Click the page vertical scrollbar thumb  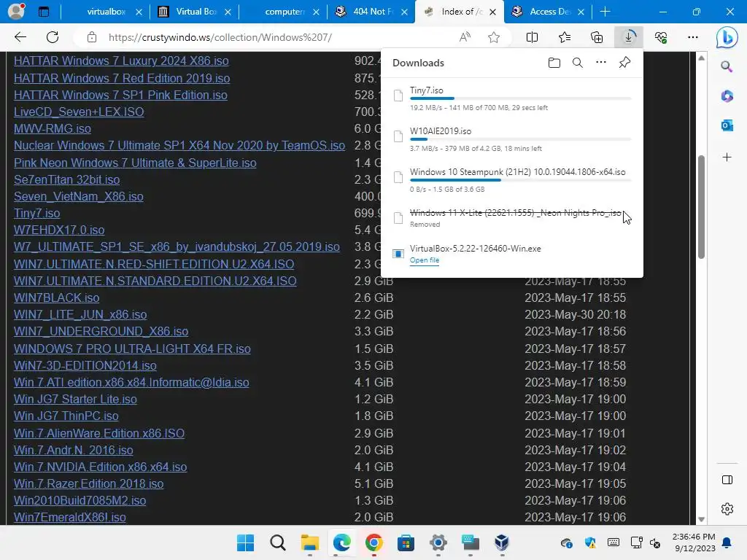point(701,207)
